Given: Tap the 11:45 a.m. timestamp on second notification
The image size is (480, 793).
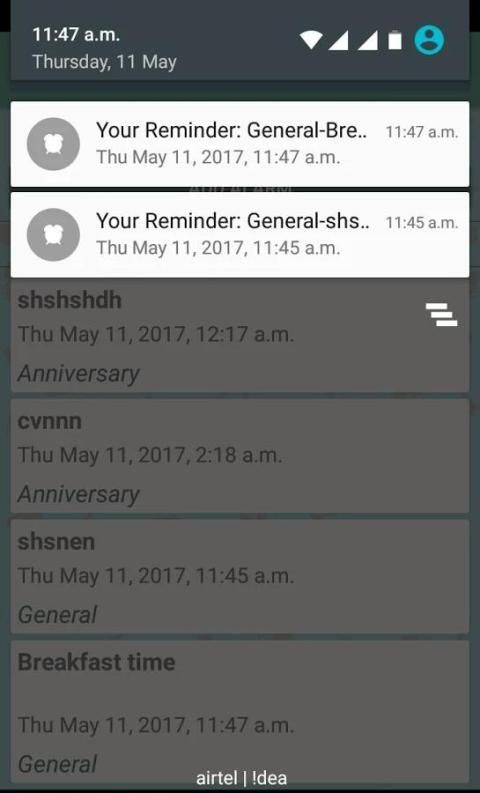Looking at the screenshot, I should coord(422,223).
